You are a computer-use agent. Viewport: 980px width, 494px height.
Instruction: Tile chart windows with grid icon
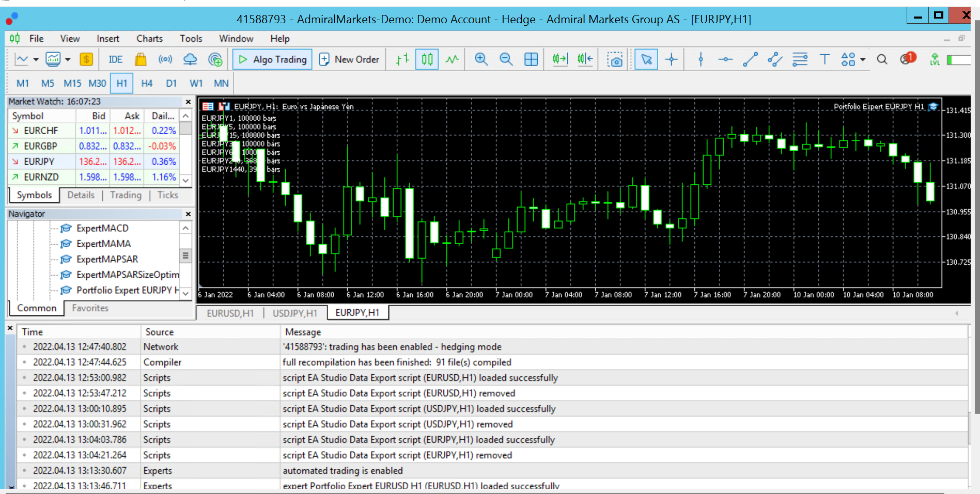click(x=531, y=59)
